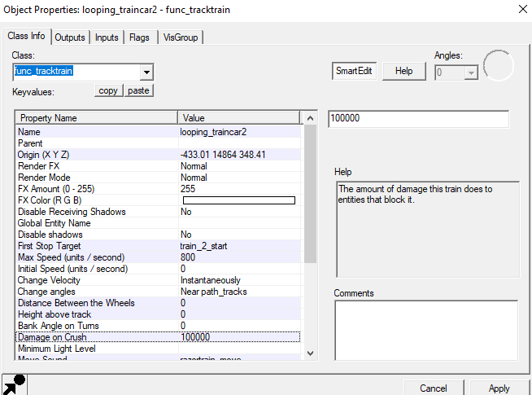Select the Change Velocity row
Image resolution: width=532 pixels, height=395 pixels.
pos(158,280)
